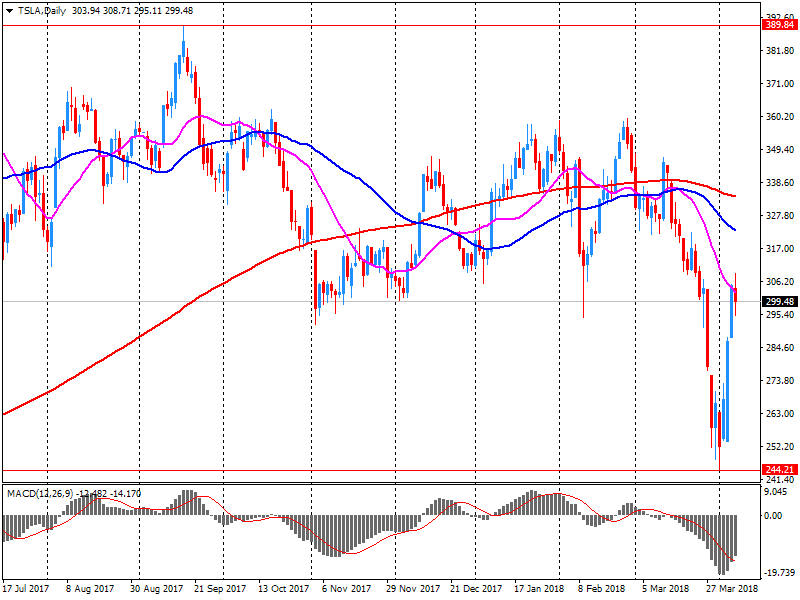800x600 pixels.
Task: Click the 360.20 price axis label
Action: coord(780,117)
